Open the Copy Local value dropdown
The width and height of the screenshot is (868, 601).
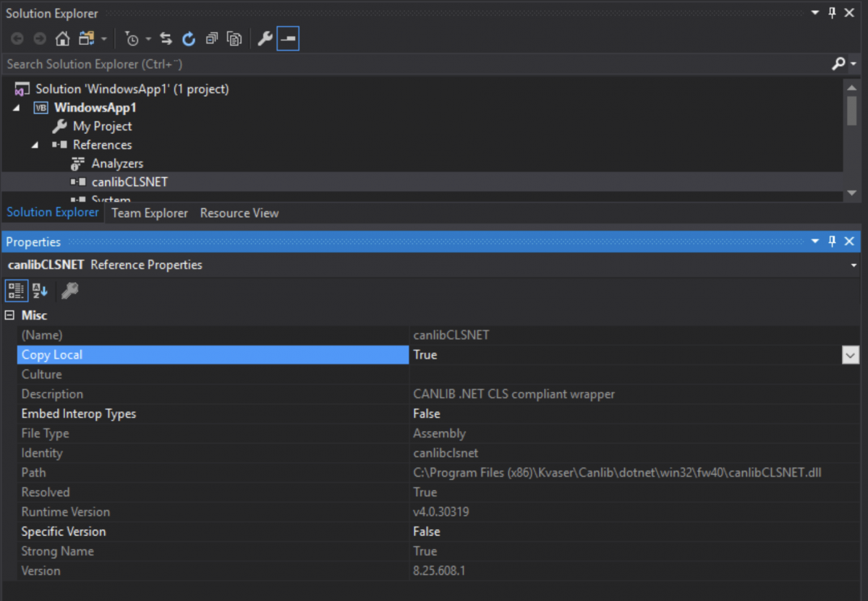[x=851, y=354]
